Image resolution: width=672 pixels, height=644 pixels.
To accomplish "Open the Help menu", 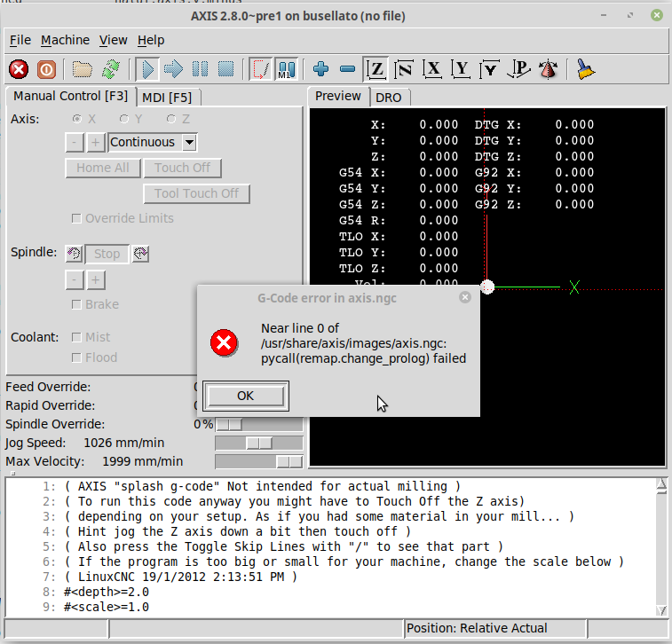I will (x=151, y=40).
